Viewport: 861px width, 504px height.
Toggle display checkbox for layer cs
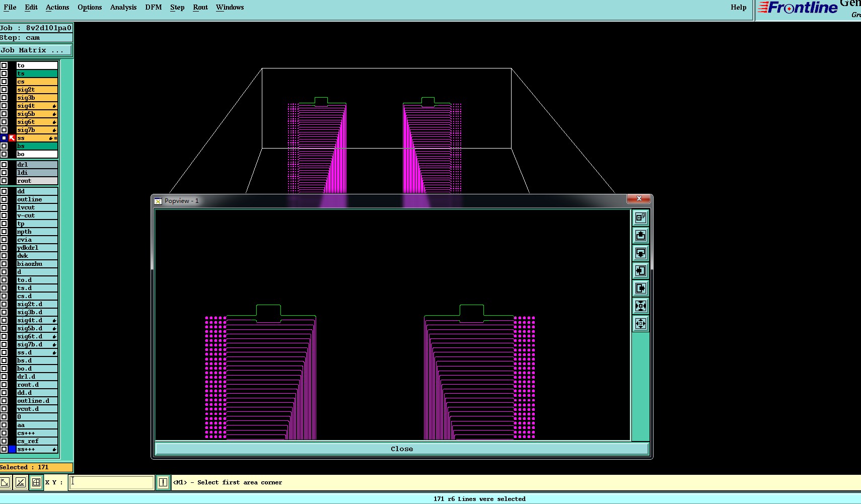(x=4, y=82)
